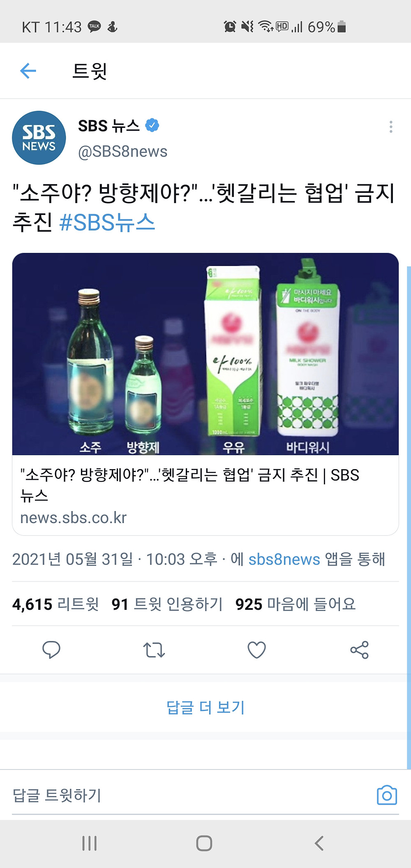Tap the Android home button
The image size is (411, 868).
point(204,843)
